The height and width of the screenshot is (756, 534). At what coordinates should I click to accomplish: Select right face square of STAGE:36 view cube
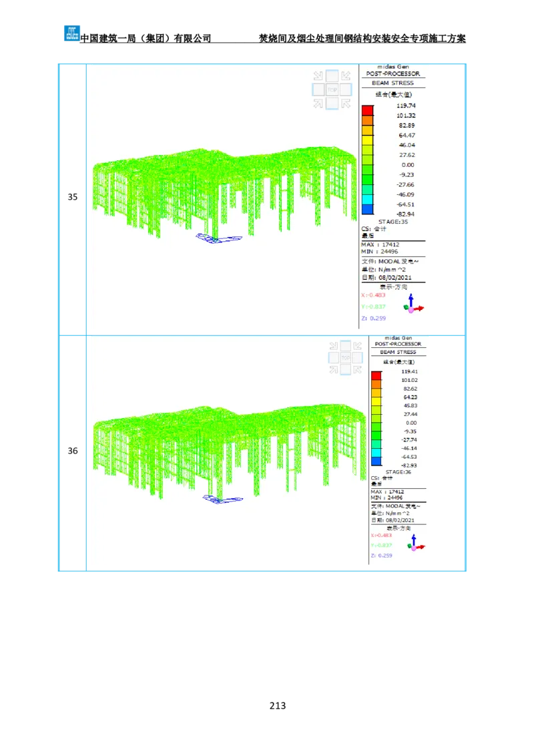[358, 358]
